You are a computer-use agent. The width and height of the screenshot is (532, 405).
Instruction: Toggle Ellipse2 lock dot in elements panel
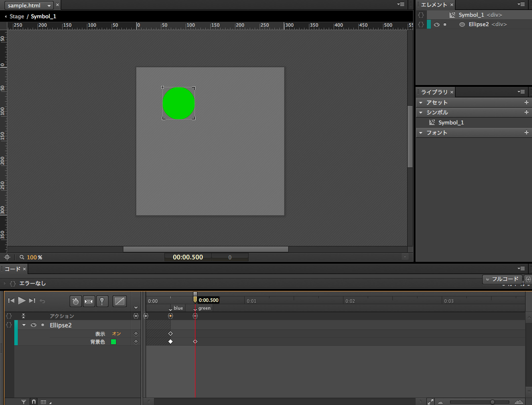[x=445, y=24]
